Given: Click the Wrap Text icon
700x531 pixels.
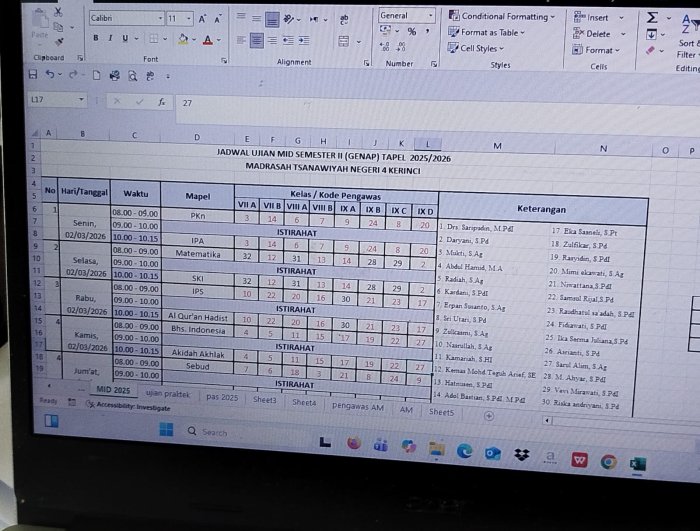Looking at the screenshot, I should click(x=345, y=18).
